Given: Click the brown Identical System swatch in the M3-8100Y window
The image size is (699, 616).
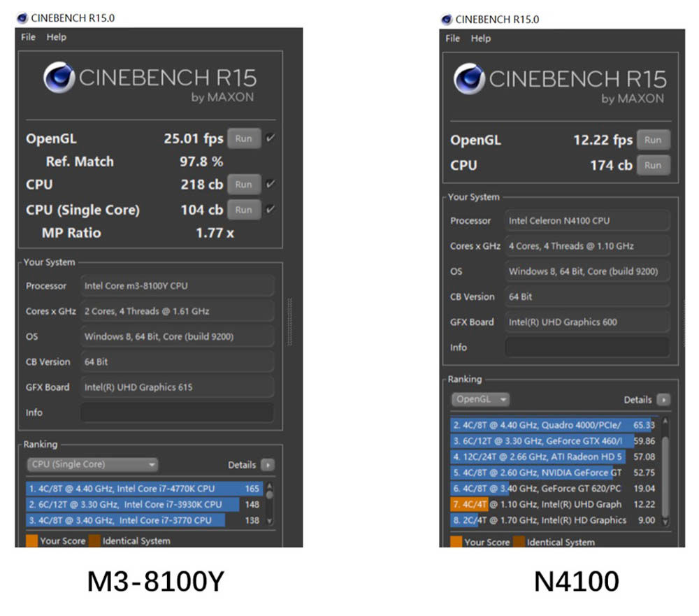Looking at the screenshot, I should click(x=94, y=540).
